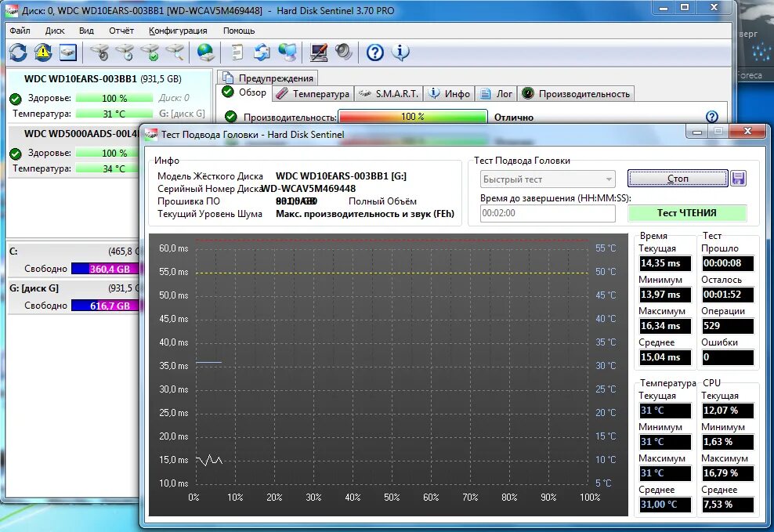Click the time to completion field 00:02:00

pyautogui.click(x=548, y=213)
